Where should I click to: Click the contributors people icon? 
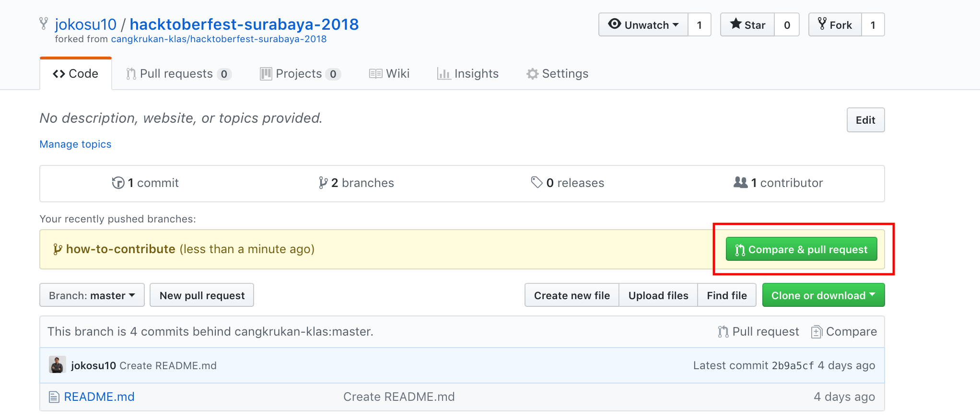pyautogui.click(x=740, y=182)
